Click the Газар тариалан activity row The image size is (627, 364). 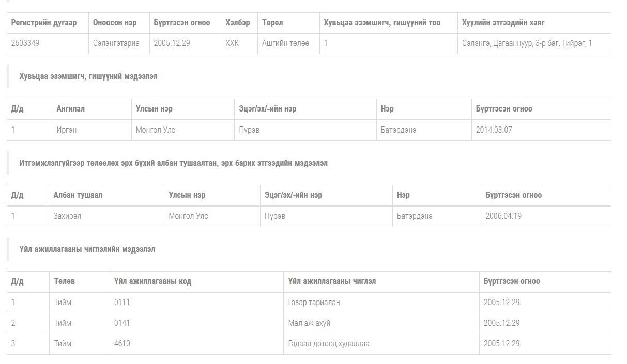click(x=314, y=303)
